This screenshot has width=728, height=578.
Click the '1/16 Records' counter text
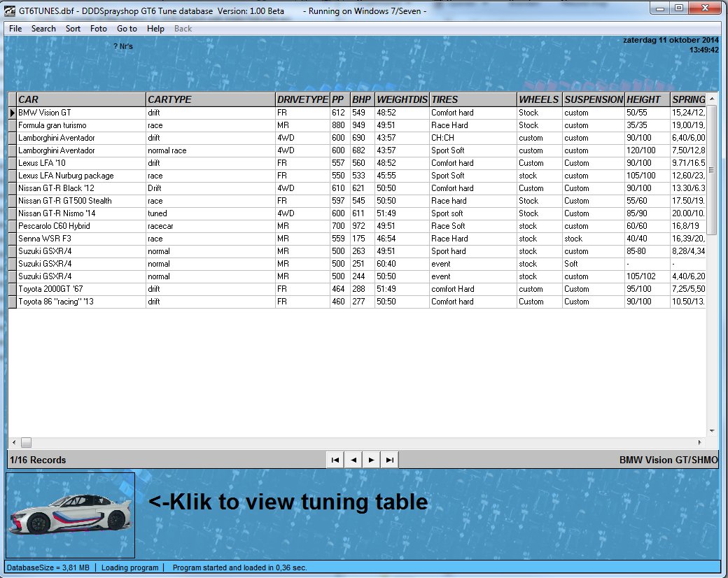tap(38, 460)
